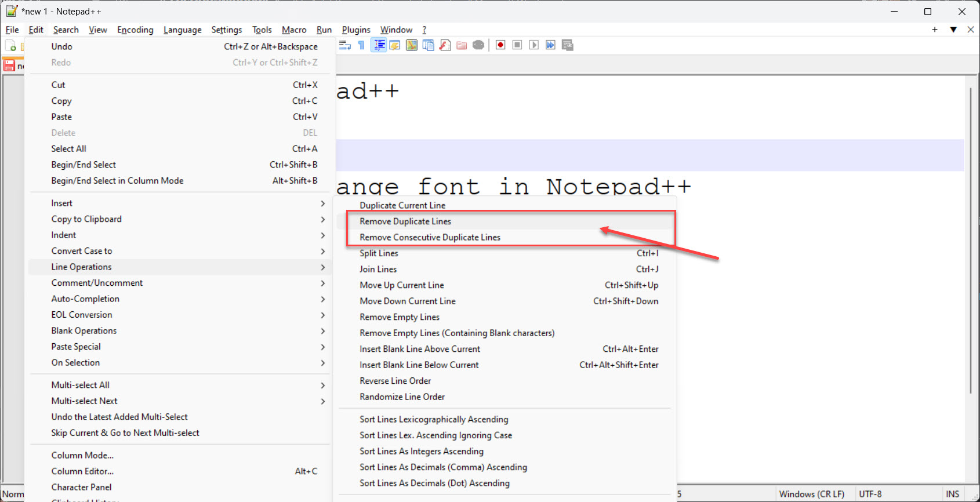The width and height of the screenshot is (980, 502).
Task: Click INS mode in status bar
Action: [953, 494]
